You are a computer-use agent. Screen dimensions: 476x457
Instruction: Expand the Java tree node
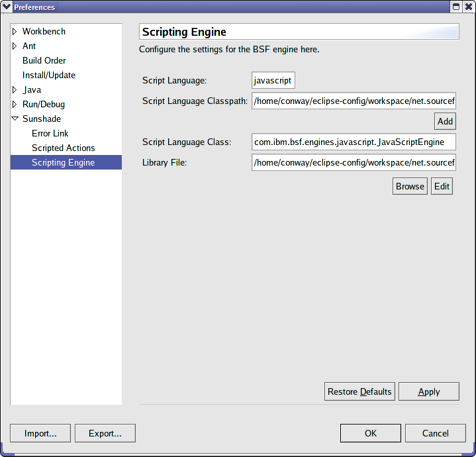[15, 90]
